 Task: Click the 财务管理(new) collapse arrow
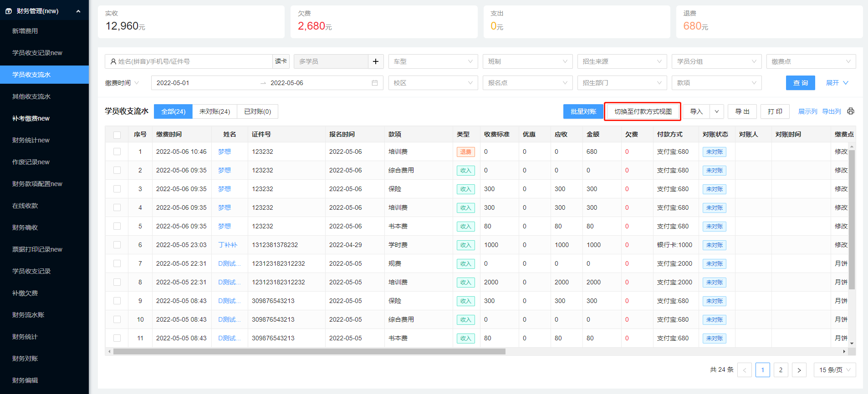point(78,11)
